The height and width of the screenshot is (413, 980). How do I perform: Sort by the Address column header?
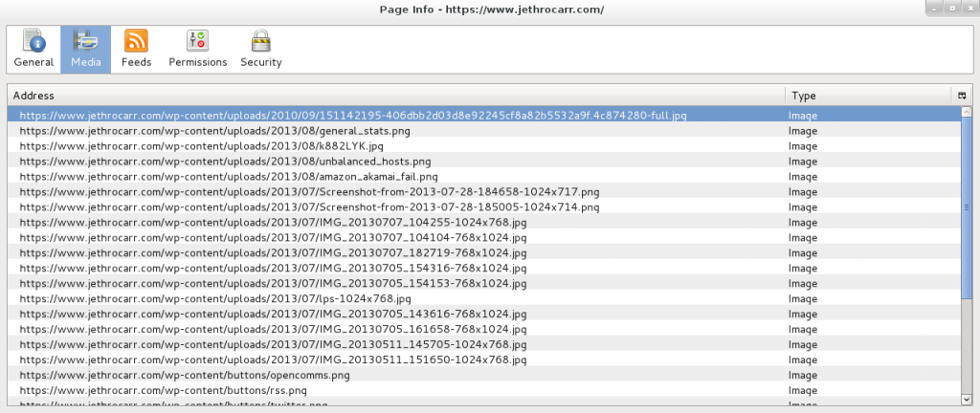[396, 96]
